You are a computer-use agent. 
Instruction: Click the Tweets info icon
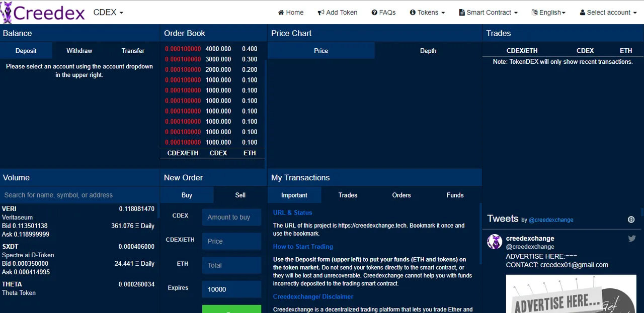click(631, 220)
